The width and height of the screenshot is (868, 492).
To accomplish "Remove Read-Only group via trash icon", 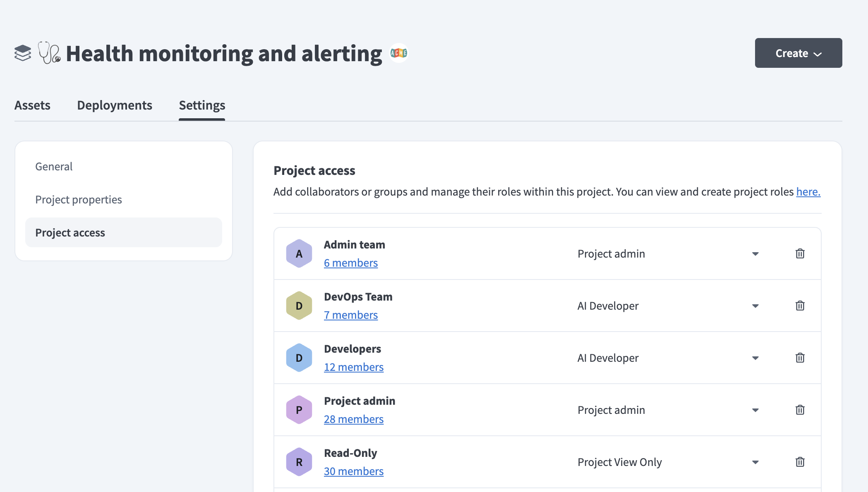I will 800,462.
